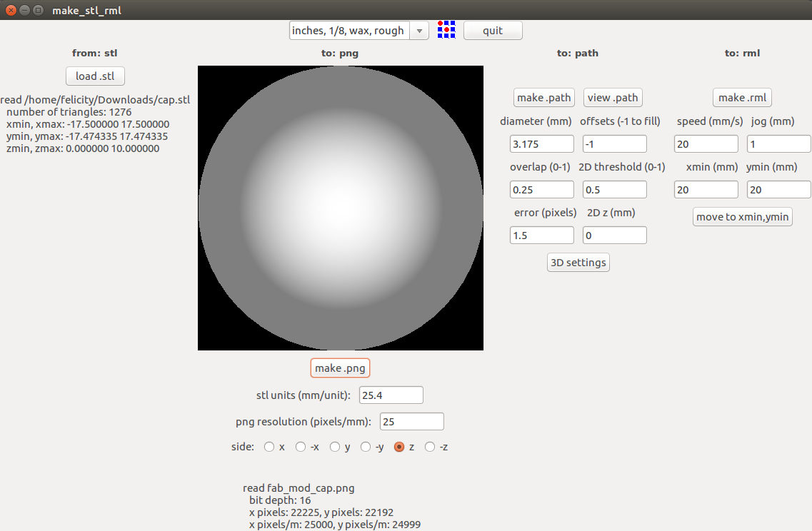Screen dimensions: 812x531
Task: Click the offsets (-1 to fill) field
Action: [x=615, y=144]
